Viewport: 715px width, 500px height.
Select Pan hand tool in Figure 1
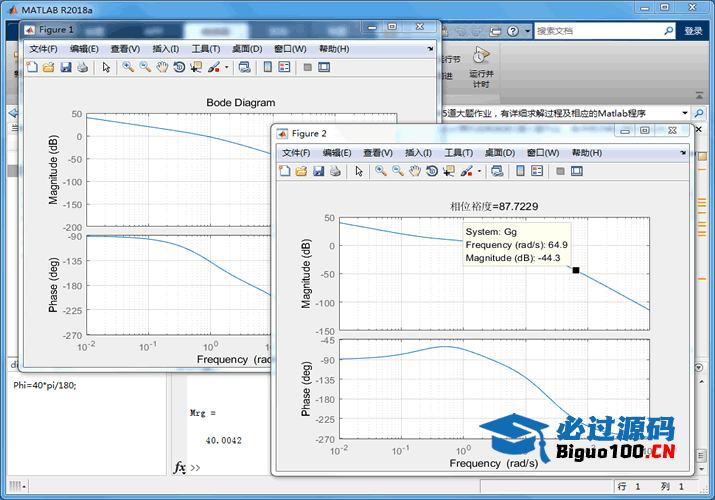162,67
